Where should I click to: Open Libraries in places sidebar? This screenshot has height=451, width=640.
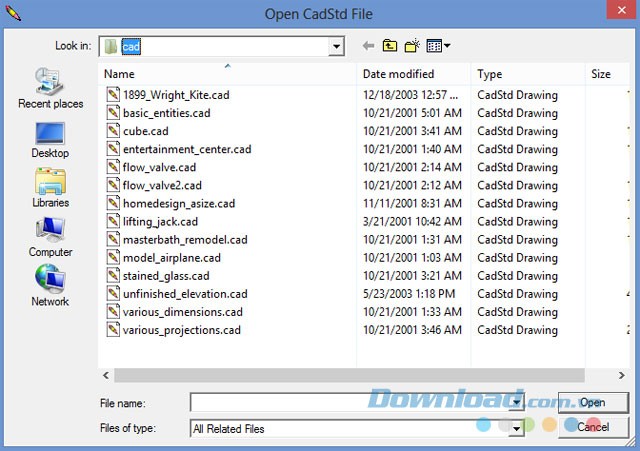click(50, 187)
